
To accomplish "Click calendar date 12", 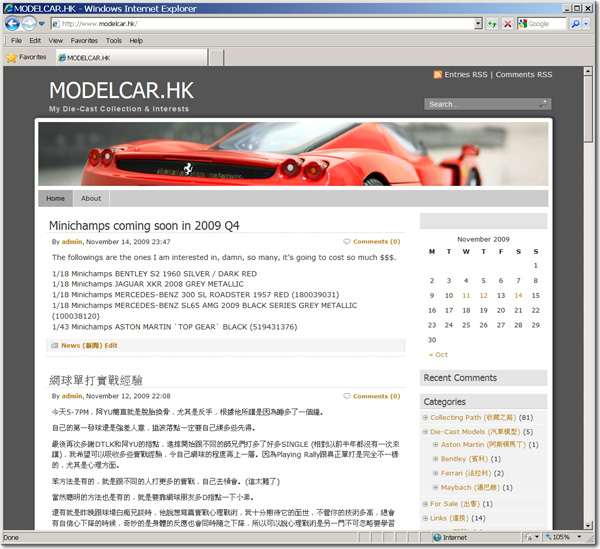I will (484, 296).
